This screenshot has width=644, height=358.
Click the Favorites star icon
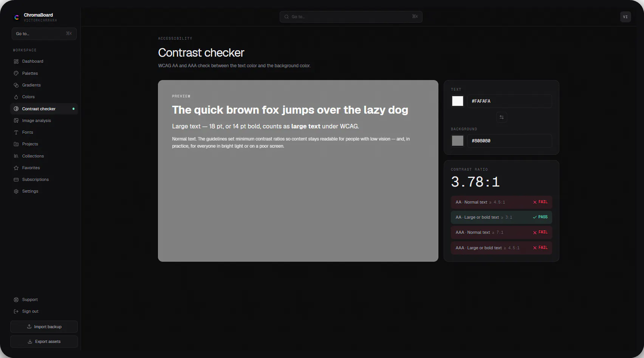[16, 168]
